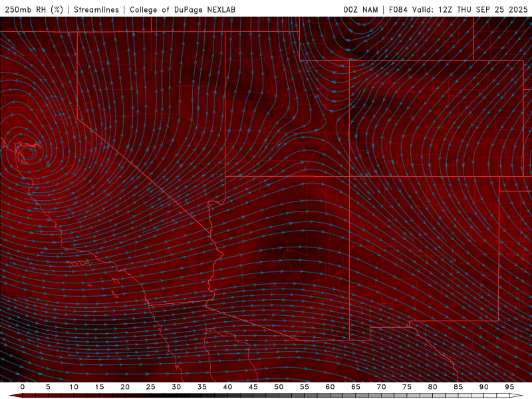
Task: Click the 30 label on the color scale
Action: pyautogui.click(x=176, y=387)
